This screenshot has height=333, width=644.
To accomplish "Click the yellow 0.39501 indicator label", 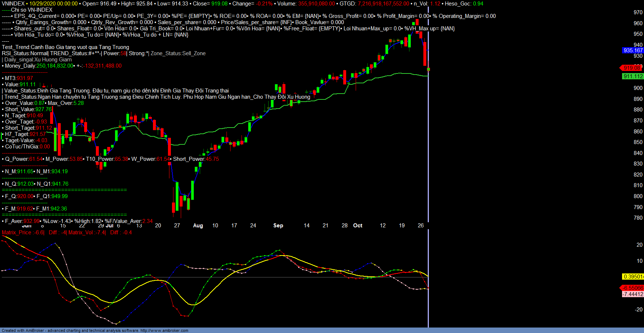I will 633,277.
